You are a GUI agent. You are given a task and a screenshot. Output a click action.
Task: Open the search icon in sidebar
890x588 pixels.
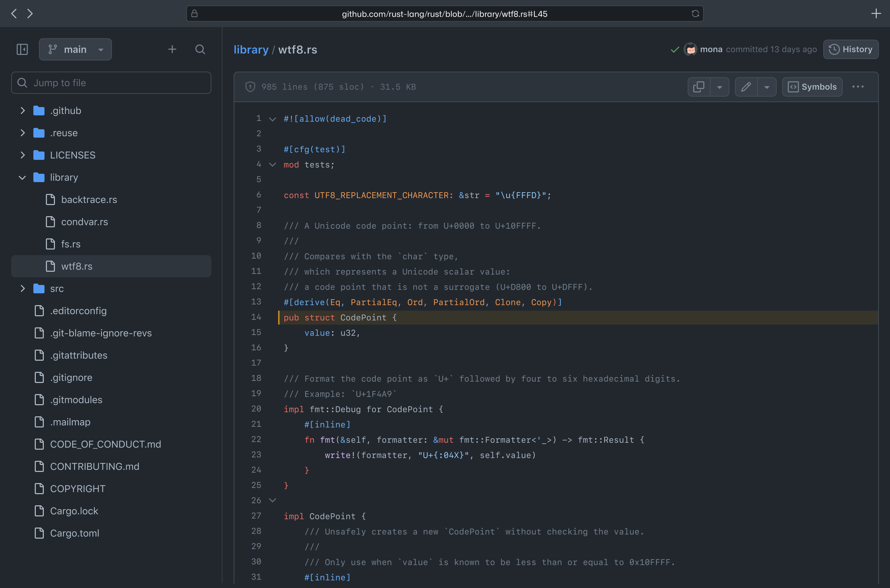point(200,49)
